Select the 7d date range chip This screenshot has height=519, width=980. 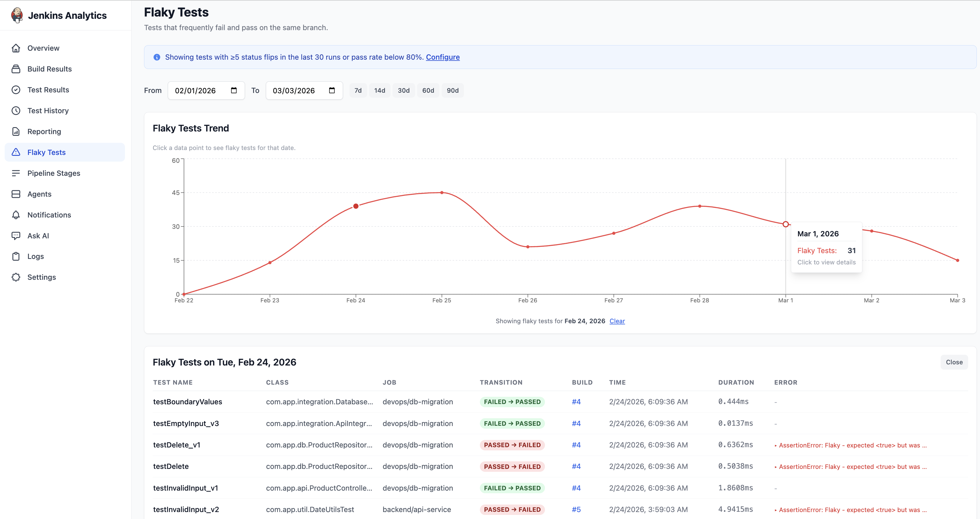[x=358, y=90]
